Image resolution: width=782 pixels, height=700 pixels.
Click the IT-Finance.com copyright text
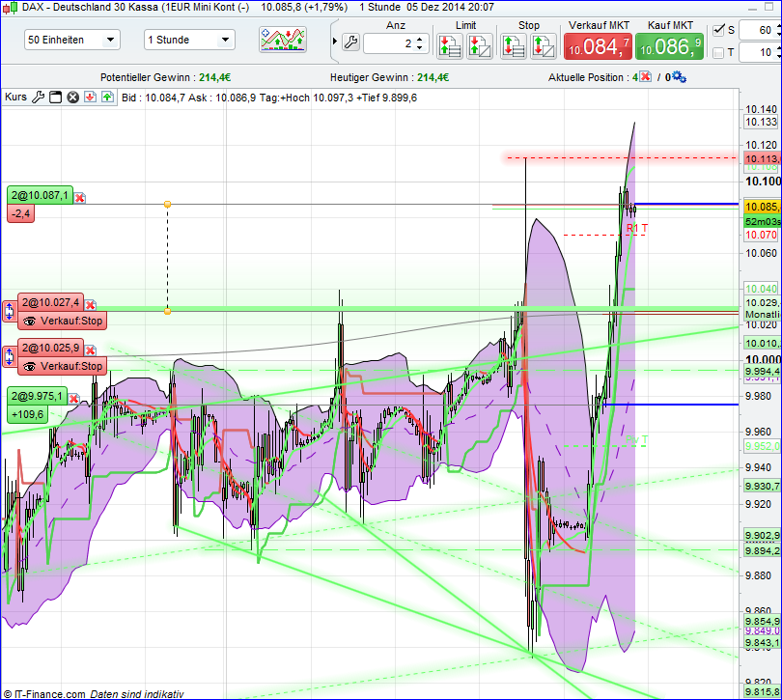point(44,694)
